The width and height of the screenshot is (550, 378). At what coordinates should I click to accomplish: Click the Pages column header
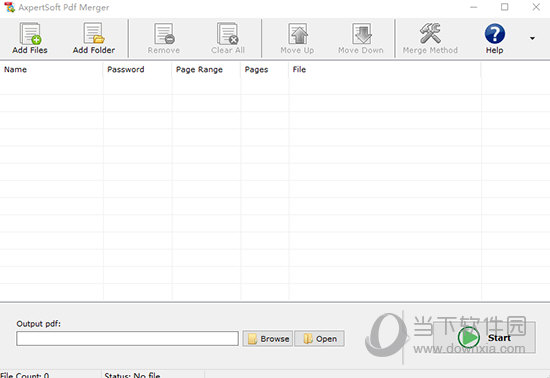coord(265,69)
